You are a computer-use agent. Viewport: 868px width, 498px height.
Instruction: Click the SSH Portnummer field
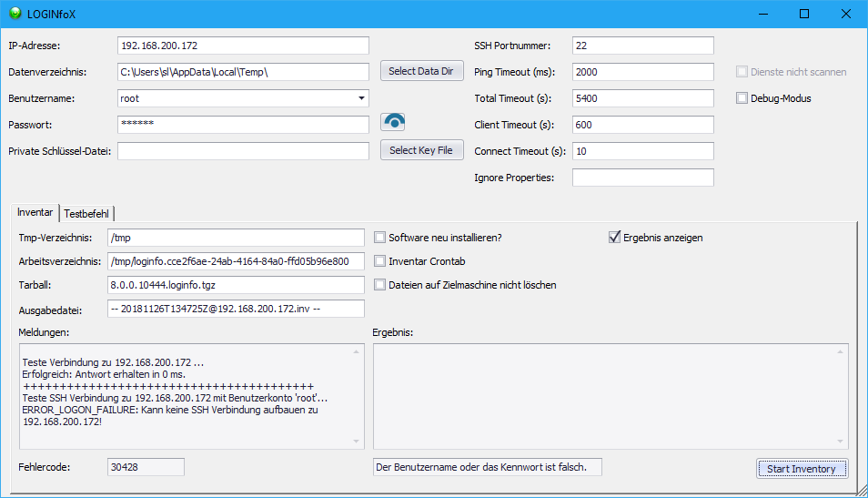pos(642,46)
